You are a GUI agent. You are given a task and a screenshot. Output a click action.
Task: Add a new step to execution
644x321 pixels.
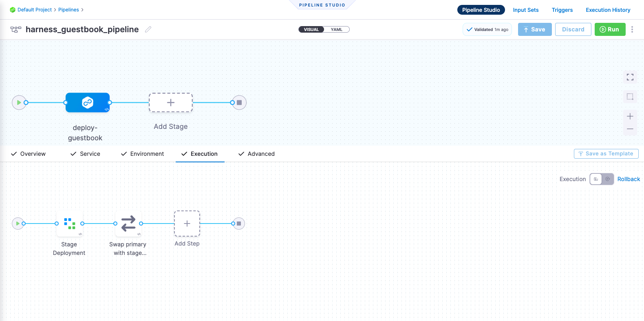(x=187, y=224)
